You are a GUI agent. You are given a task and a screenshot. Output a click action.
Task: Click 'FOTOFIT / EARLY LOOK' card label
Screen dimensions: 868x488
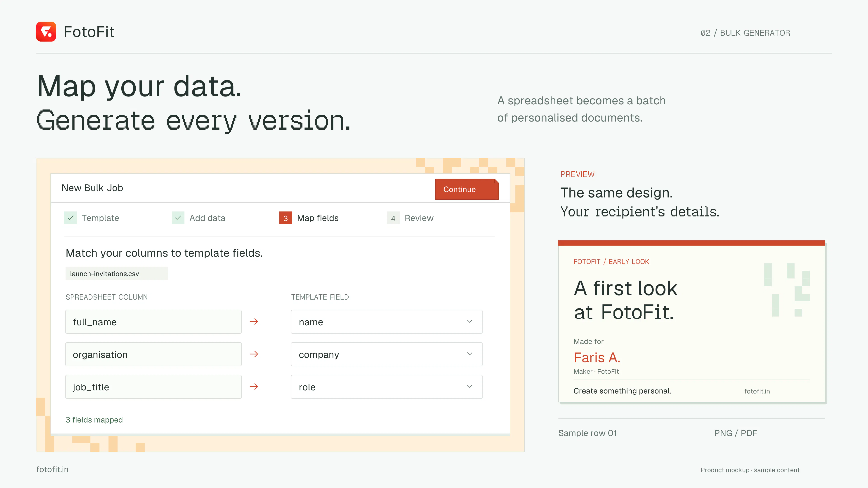[611, 262]
